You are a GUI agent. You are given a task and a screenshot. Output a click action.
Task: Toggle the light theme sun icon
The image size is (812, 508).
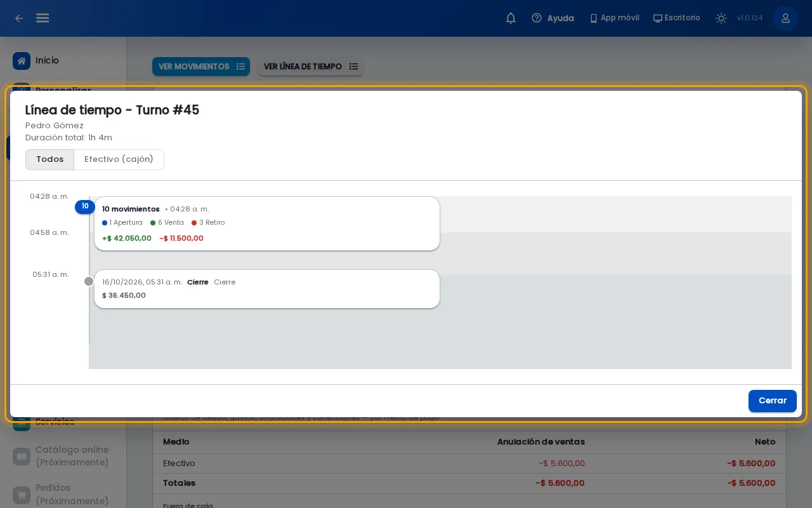pyautogui.click(x=721, y=18)
